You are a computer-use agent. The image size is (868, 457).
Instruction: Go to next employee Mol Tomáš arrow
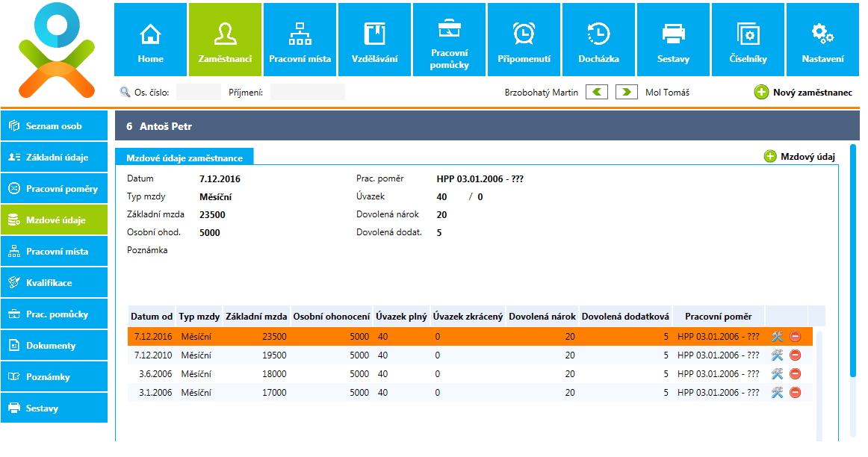point(627,92)
